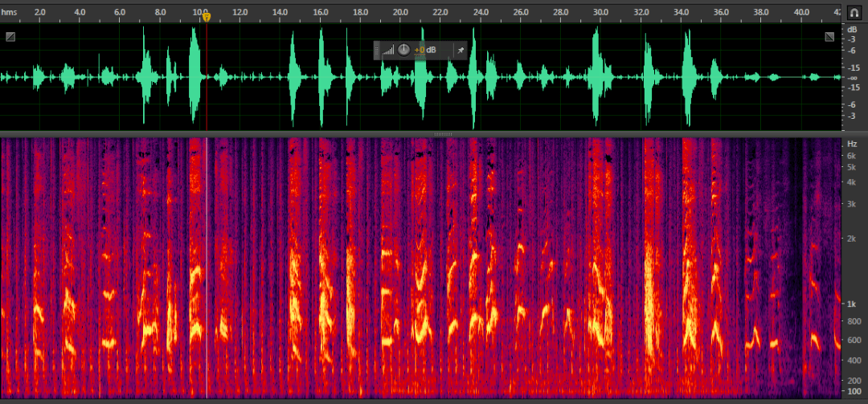This screenshot has height=404, width=868.
Task: Click the fade-out handle on waveform
Action: point(829,37)
